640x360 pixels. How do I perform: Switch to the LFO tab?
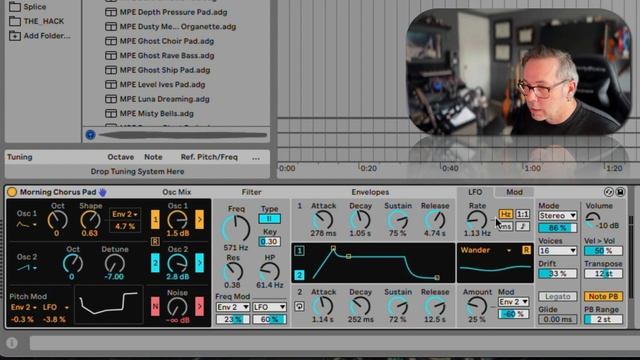[475, 192]
